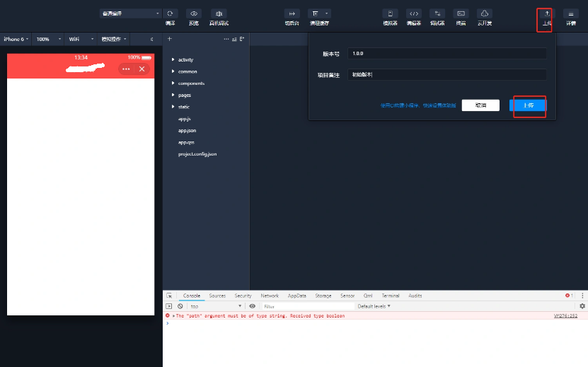Open DevTools console settings gear

582,306
